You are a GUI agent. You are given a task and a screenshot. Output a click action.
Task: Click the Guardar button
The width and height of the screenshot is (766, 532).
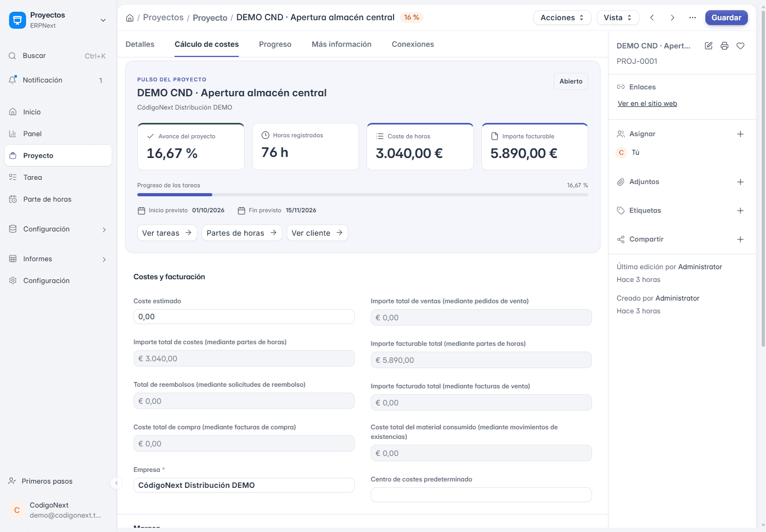(726, 18)
